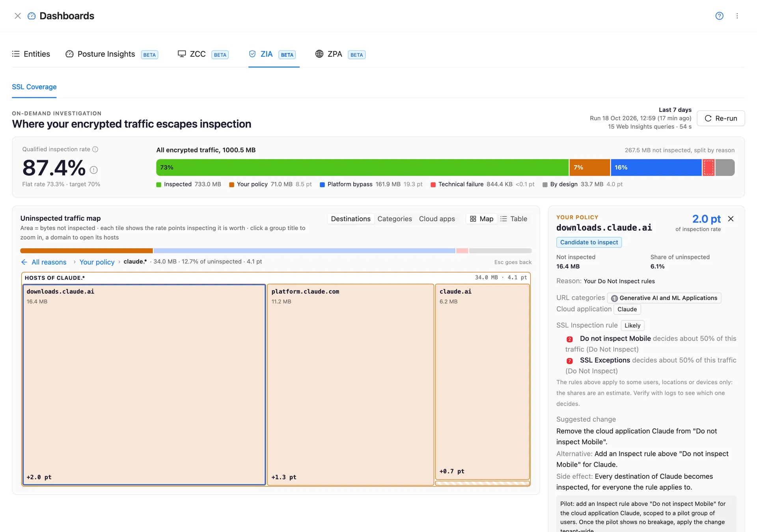Click light-blue segment of the uninspected map bar
The image size is (757, 532).
coord(304,251)
